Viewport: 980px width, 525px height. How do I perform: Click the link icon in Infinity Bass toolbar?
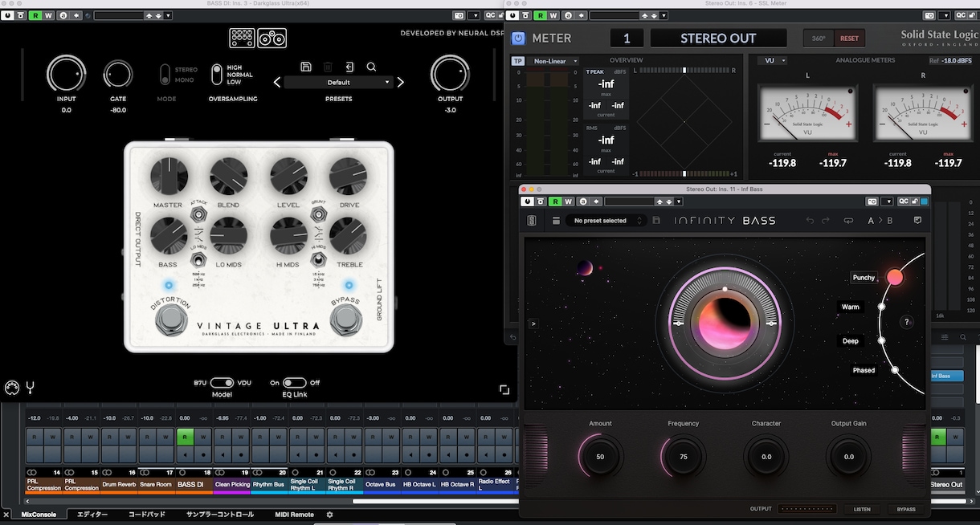tap(849, 221)
